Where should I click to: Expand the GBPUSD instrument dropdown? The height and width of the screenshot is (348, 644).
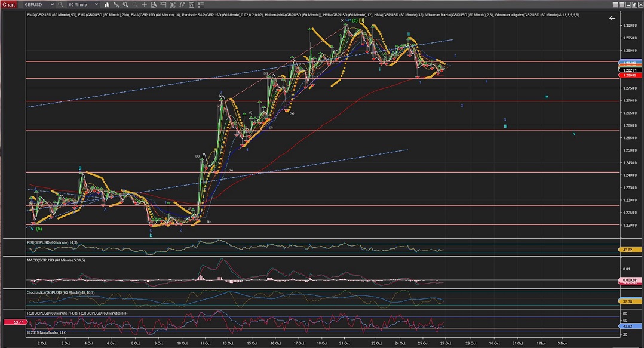click(x=52, y=4)
